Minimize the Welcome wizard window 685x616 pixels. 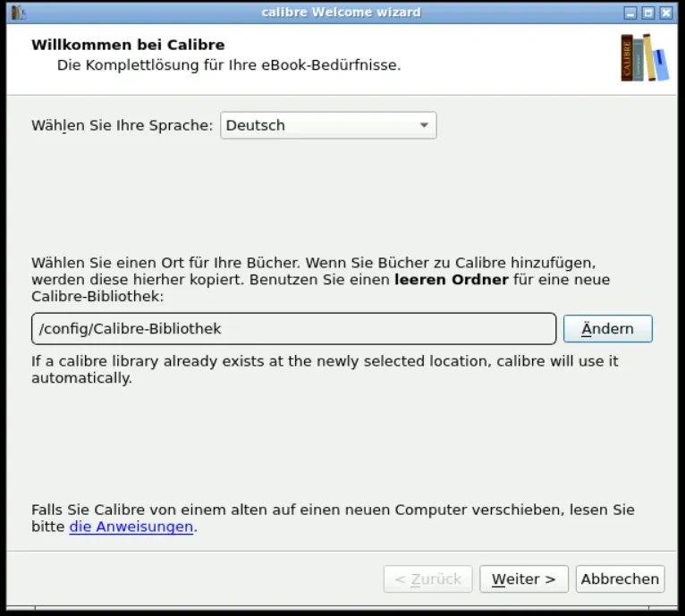[x=630, y=13]
